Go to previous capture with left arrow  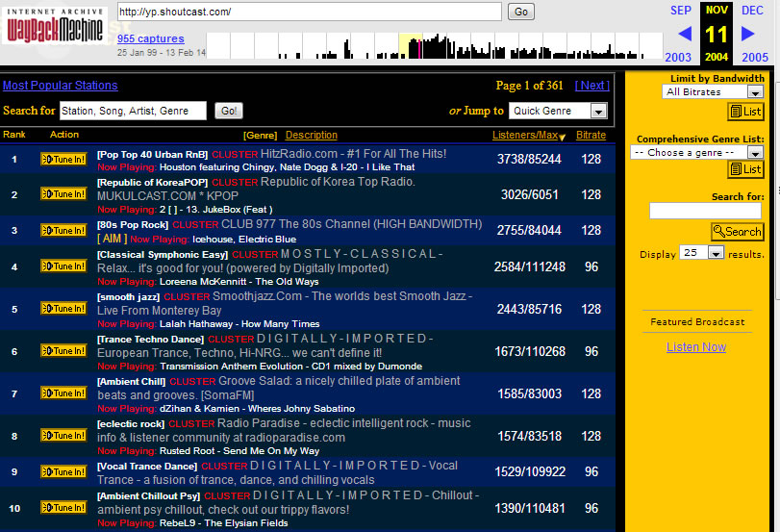click(685, 35)
